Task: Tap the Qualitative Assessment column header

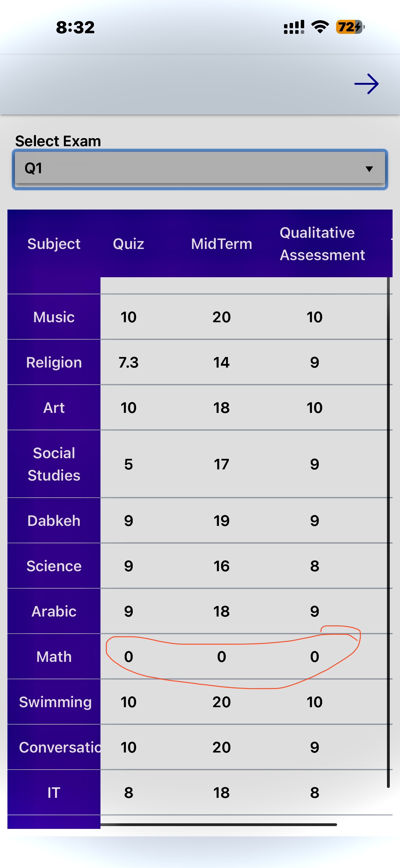Action: 322,244
